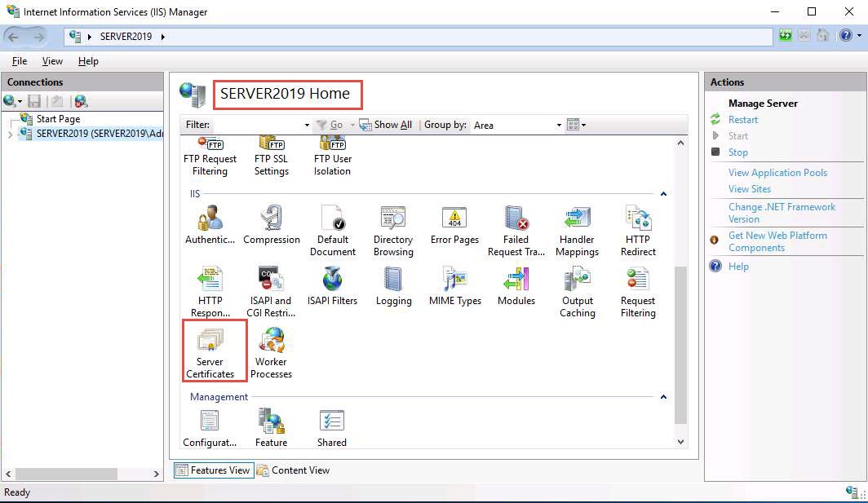
Task: Expand the SERVER2019 tree node
Action: coord(10,135)
